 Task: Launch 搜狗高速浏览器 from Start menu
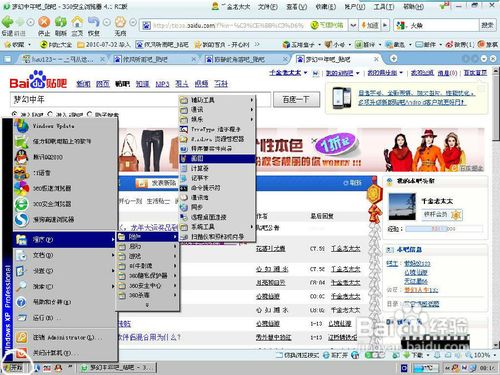pos(65,219)
